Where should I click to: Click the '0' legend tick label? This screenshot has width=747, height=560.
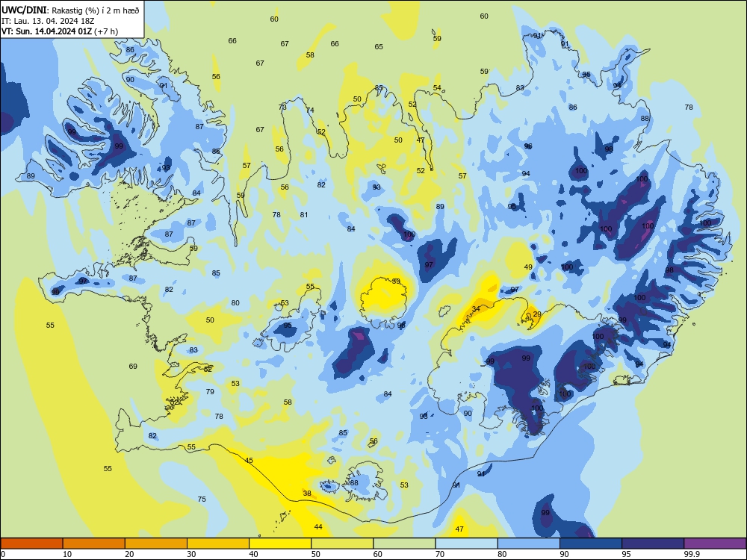[x=4, y=554]
